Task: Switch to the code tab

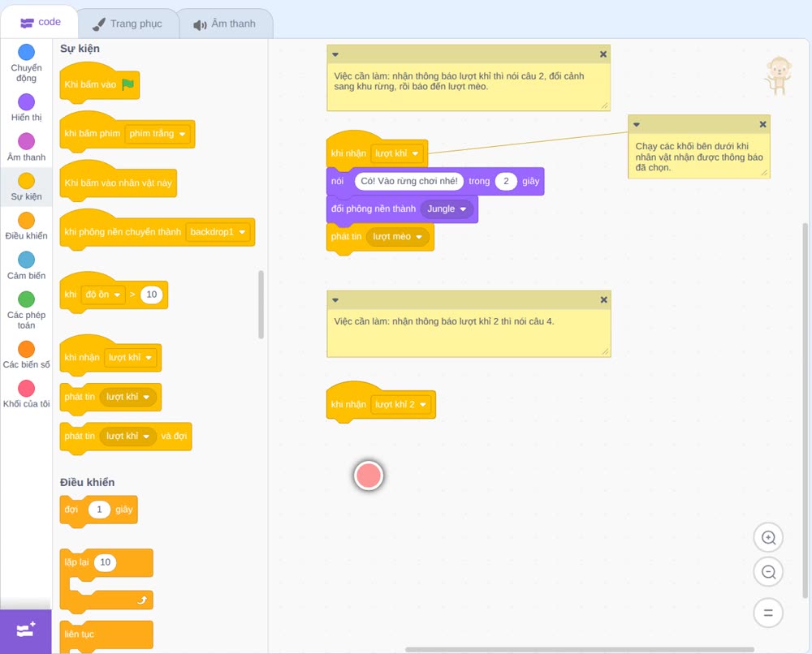Action: pos(40,22)
